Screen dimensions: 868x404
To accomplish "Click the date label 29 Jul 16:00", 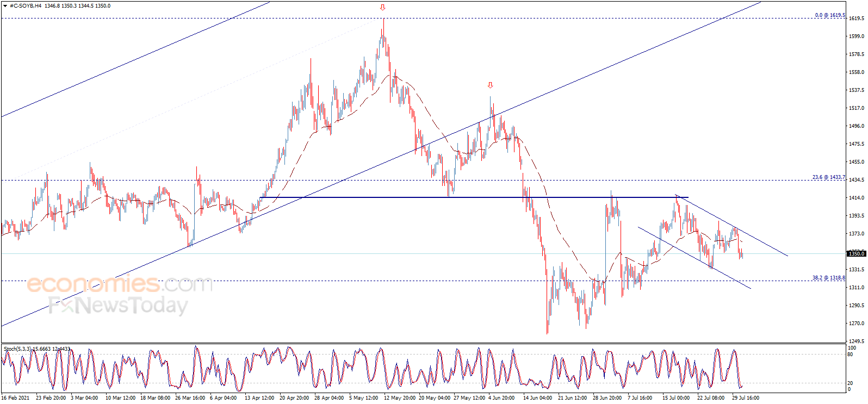I will tap(746, 398).
